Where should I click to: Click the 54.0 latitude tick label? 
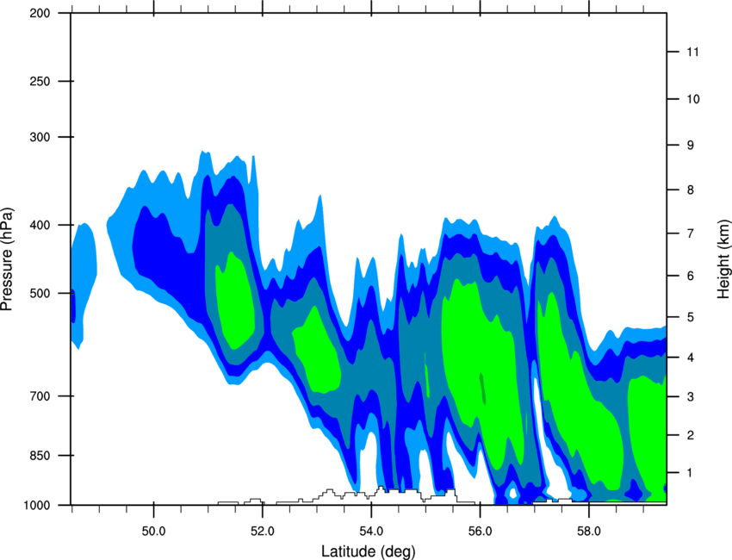[371, 532]
